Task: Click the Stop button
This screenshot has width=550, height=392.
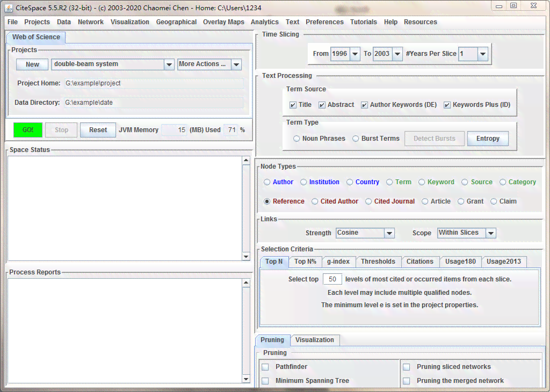Action: click(61, 130)
